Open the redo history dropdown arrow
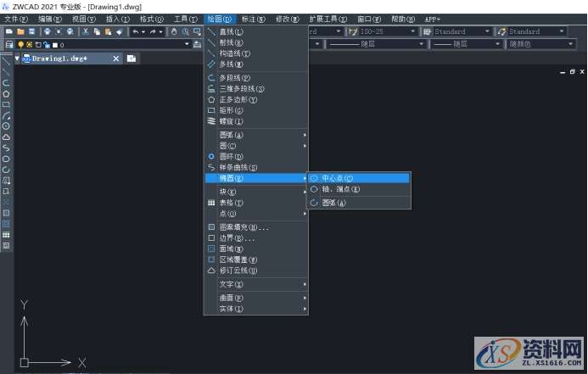The width and height of the screenshot is (588, 374). (160, 32)
